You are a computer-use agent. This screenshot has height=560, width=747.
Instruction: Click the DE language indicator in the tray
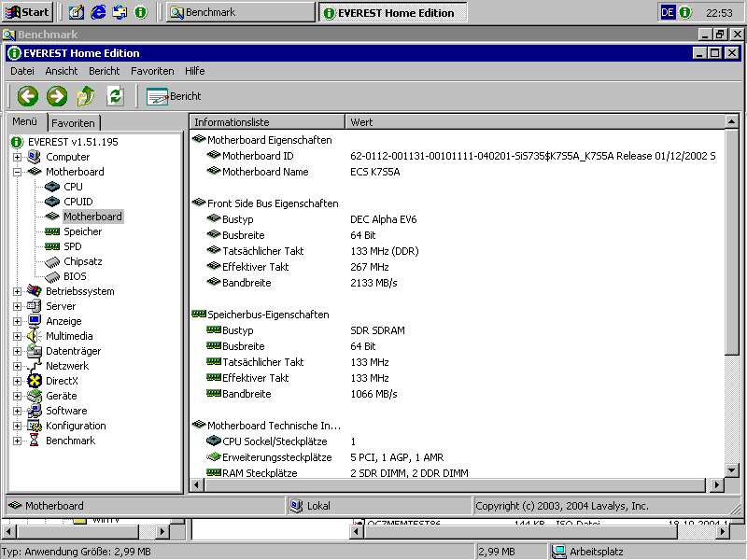click(668, 12)
